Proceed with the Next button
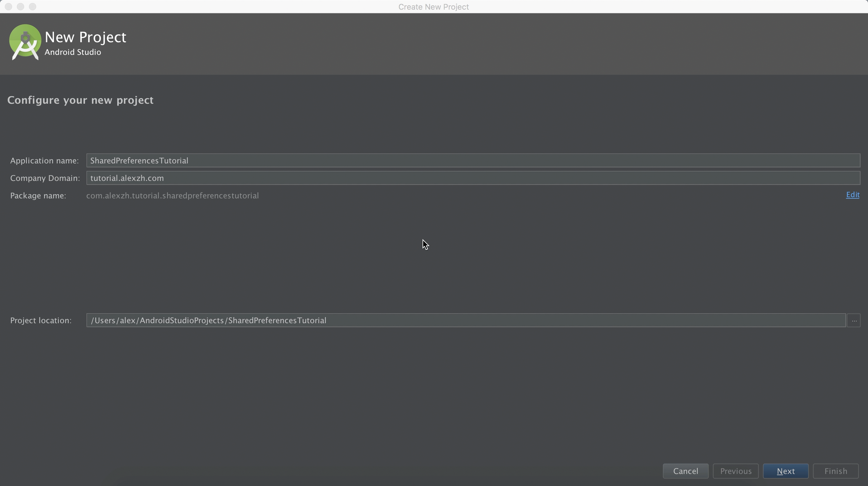This screenshot has height=486, width=868. point(785,471)
